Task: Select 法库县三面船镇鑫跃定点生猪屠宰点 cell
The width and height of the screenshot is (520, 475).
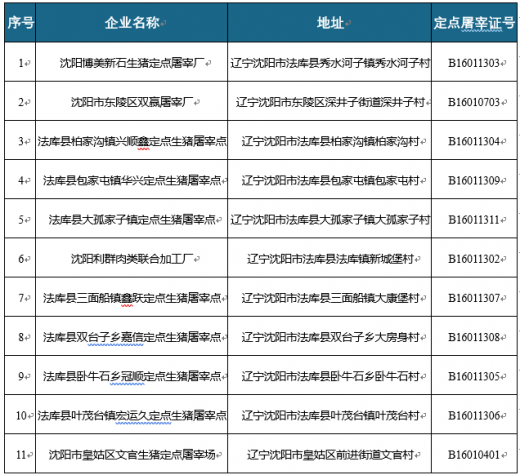Action: [132, 298]
